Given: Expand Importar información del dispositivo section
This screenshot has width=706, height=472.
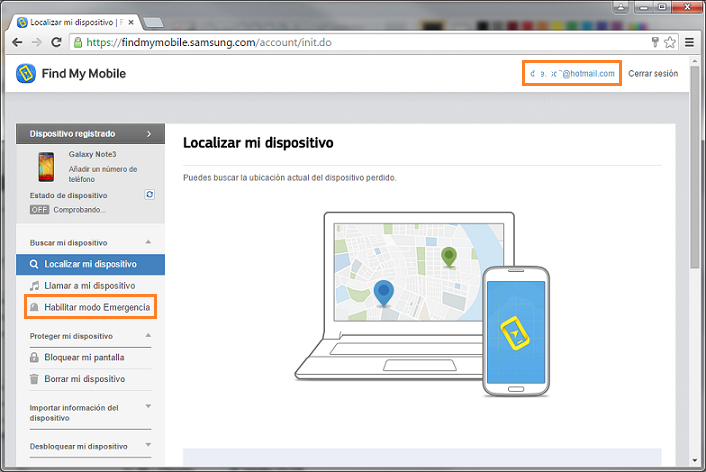Looking at the screenshot, I should (x=148, y=407).
